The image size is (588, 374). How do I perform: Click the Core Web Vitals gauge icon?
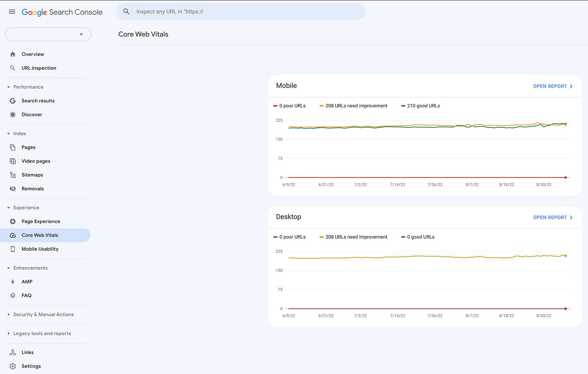pos(13,235)
